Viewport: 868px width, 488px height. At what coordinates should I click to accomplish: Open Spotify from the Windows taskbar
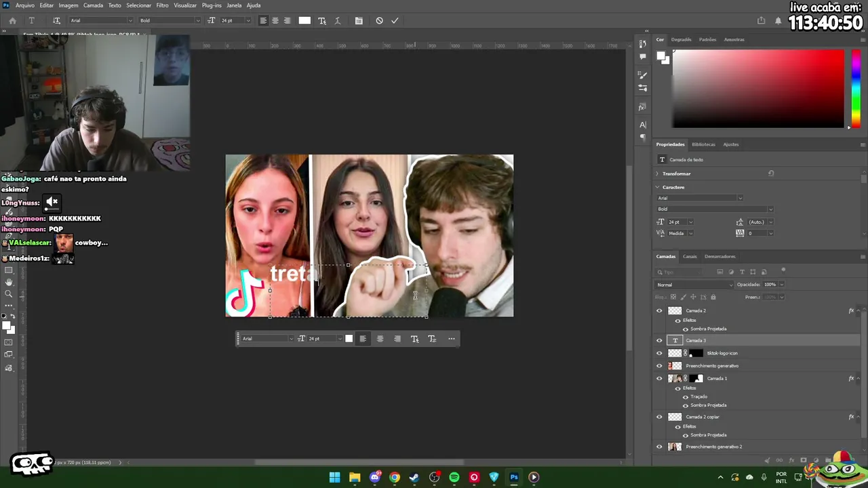coord(454,477)
